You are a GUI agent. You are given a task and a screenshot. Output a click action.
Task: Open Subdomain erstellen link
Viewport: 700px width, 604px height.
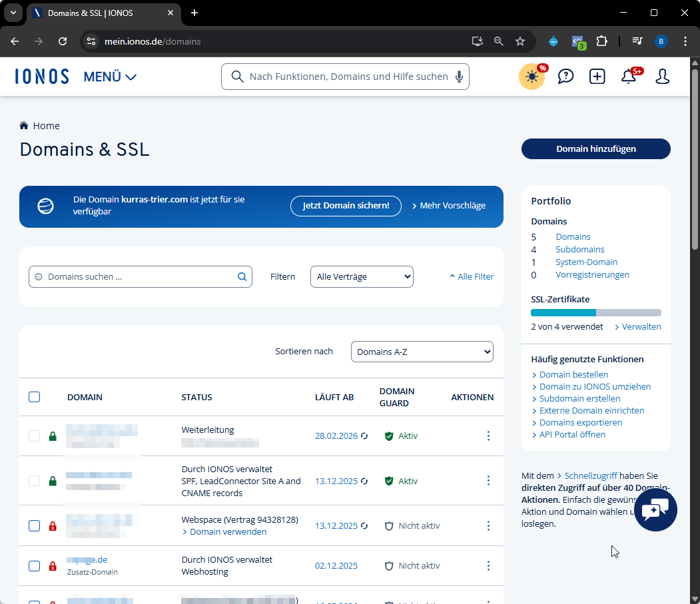(576, 399)
